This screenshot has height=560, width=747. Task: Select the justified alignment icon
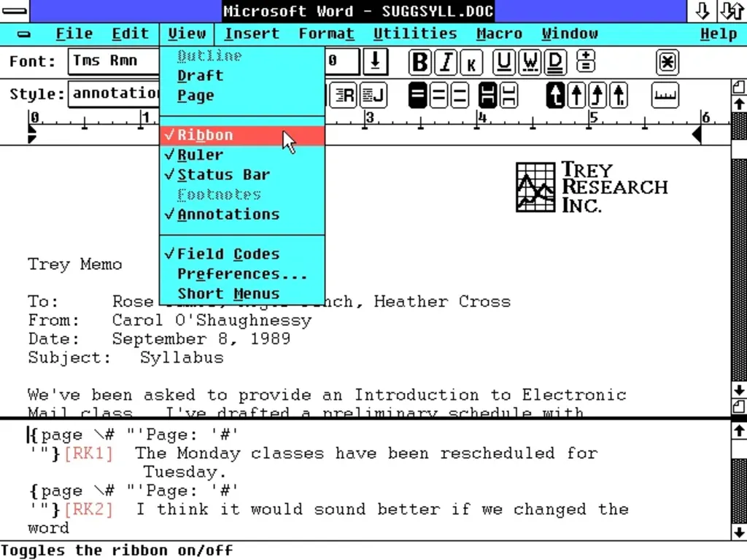pyautogui.click(x=372, y=95)
